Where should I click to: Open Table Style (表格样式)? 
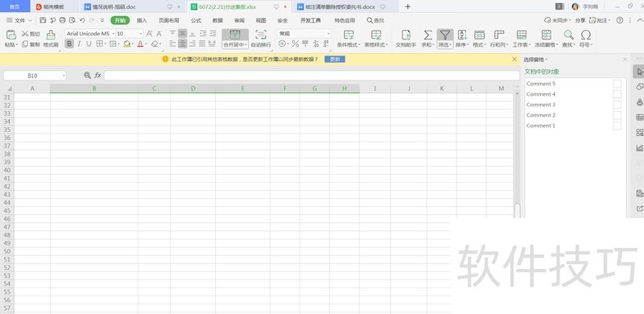(x=376, y=39)
